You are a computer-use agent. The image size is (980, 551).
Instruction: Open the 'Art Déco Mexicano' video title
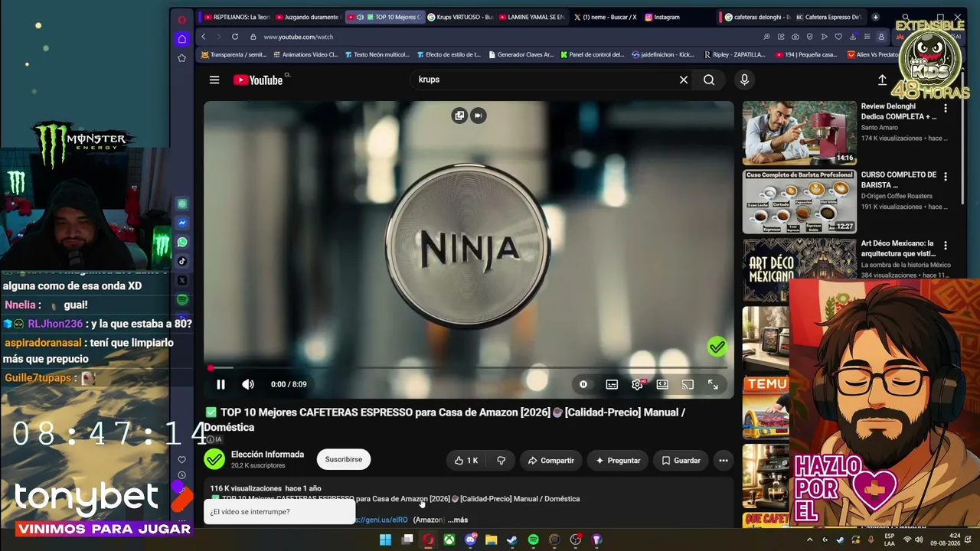pyautogui.click(x=898, y=249)
